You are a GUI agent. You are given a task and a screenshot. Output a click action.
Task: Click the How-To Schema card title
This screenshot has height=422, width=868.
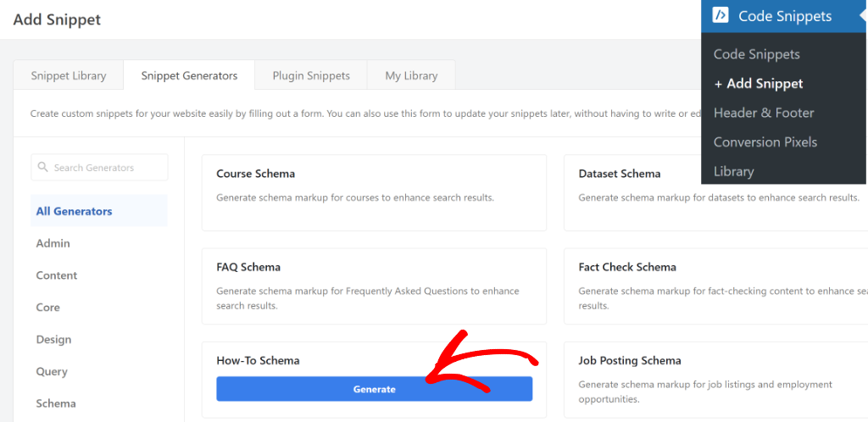click(258, 360)
